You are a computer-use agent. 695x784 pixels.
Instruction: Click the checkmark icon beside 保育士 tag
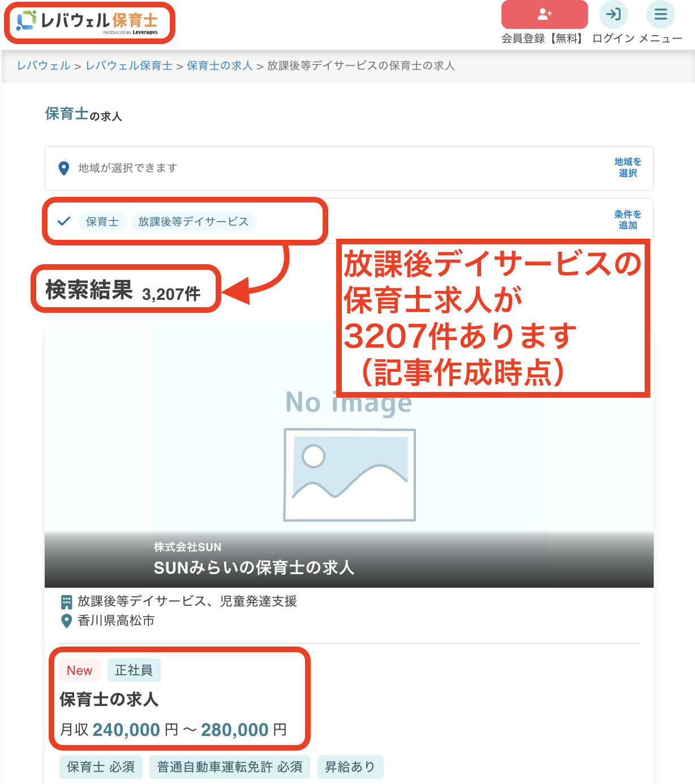[64, 221]
